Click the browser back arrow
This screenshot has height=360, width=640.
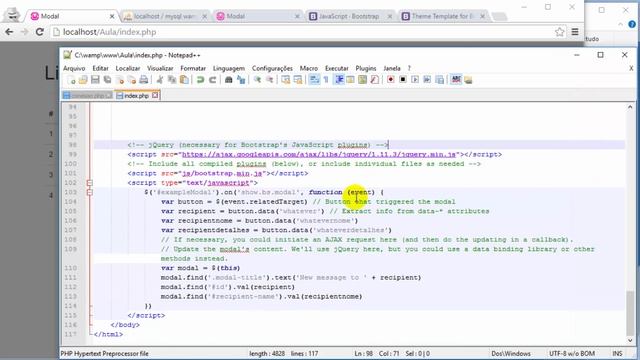coord(9,32)
